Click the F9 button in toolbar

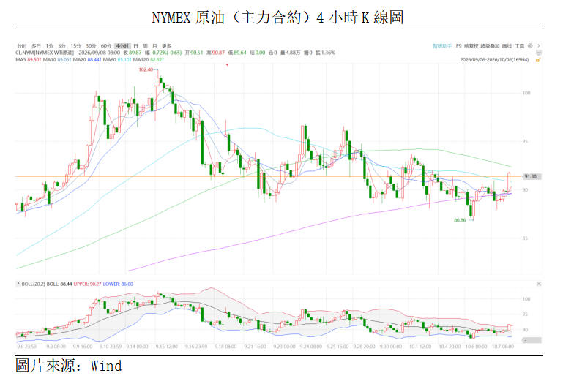(458, 45)
